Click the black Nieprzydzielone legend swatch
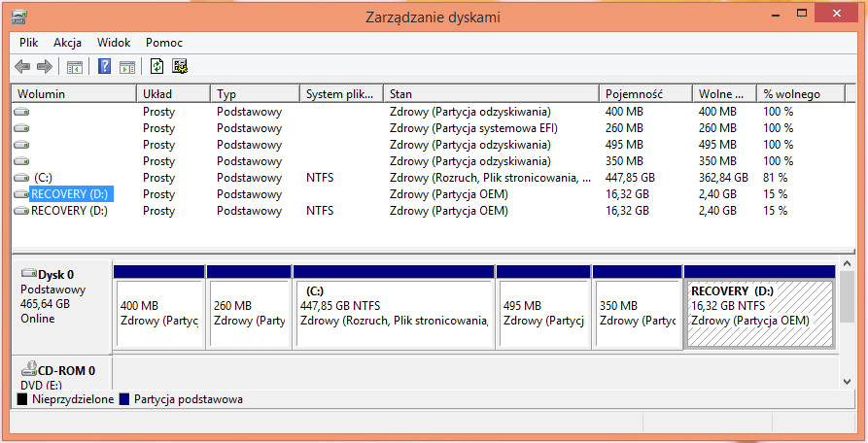This screenshot has height=443, width=868. tap(22, 399)
